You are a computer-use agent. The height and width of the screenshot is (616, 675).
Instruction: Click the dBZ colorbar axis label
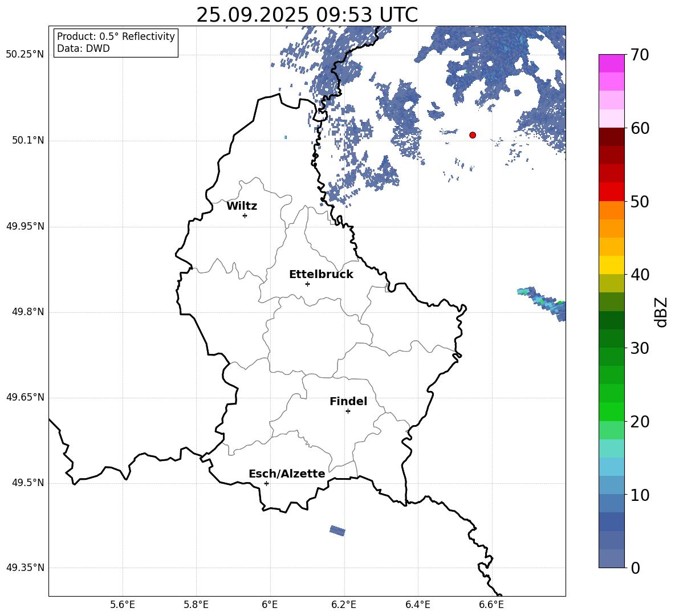660,312
